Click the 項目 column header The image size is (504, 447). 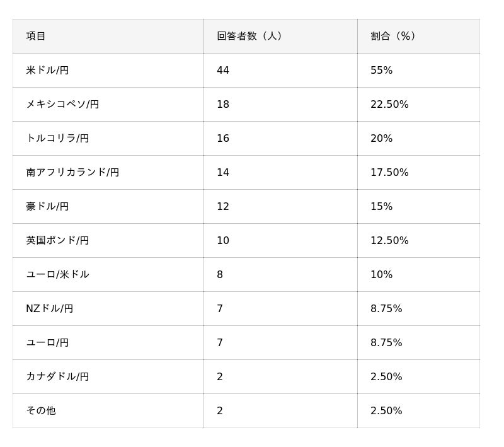[x=36, y=36]
